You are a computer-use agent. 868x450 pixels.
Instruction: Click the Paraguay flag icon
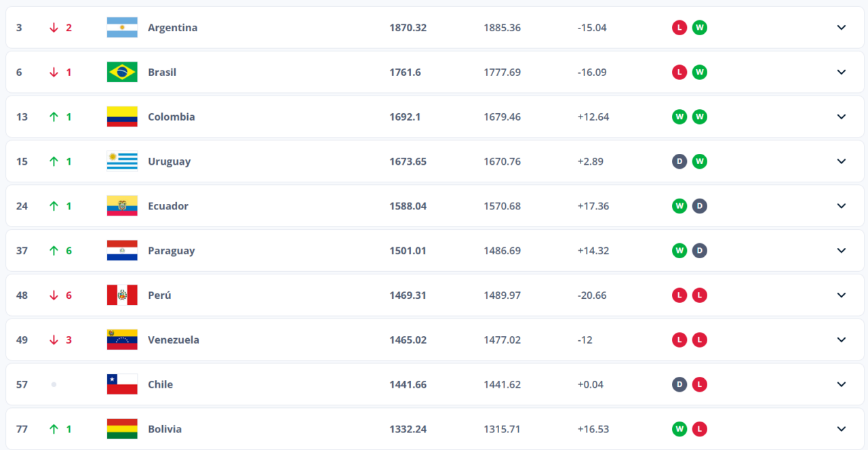click(122, 250)
